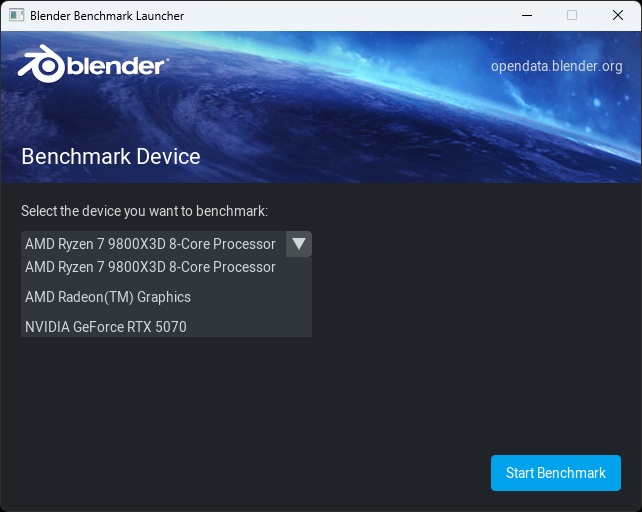Open the opendata.blender.org link
Viewport: 642px width, 512px height.
[x=556, y=66]
